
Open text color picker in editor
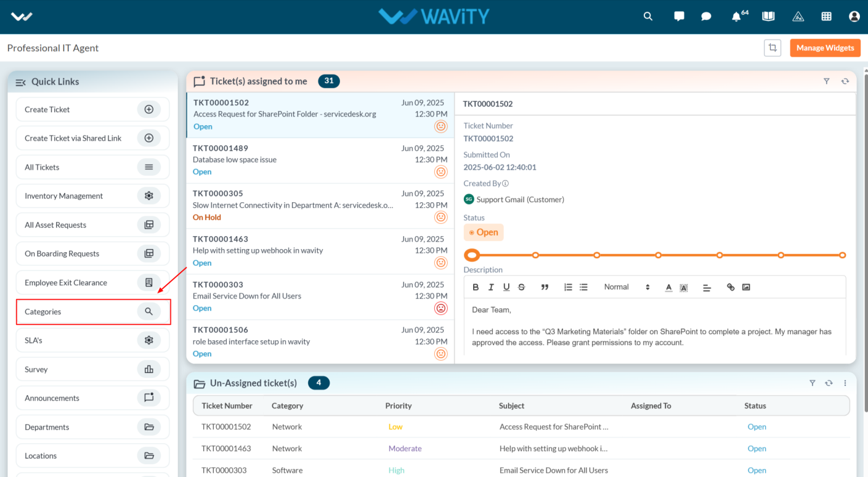coord(668,287)
